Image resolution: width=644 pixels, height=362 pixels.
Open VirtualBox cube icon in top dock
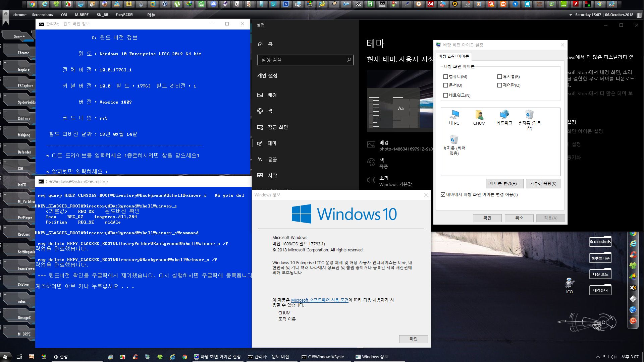(165, 4)
